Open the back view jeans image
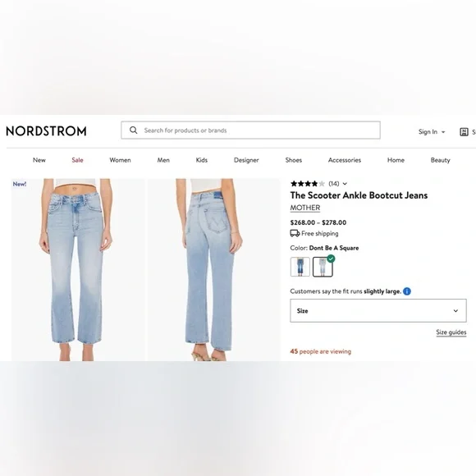The image size is (476, 476). [x=213, y=269]
